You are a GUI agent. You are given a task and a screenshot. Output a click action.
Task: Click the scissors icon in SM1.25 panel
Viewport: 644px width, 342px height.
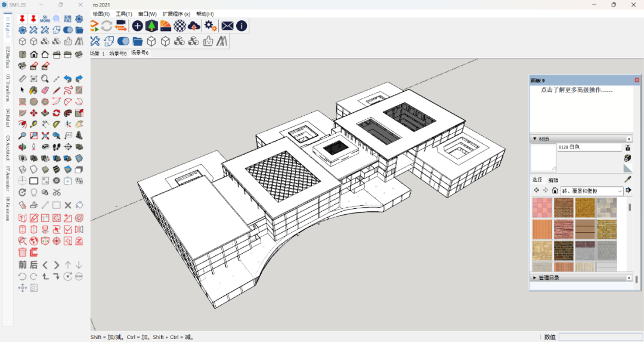pos(56,192)
